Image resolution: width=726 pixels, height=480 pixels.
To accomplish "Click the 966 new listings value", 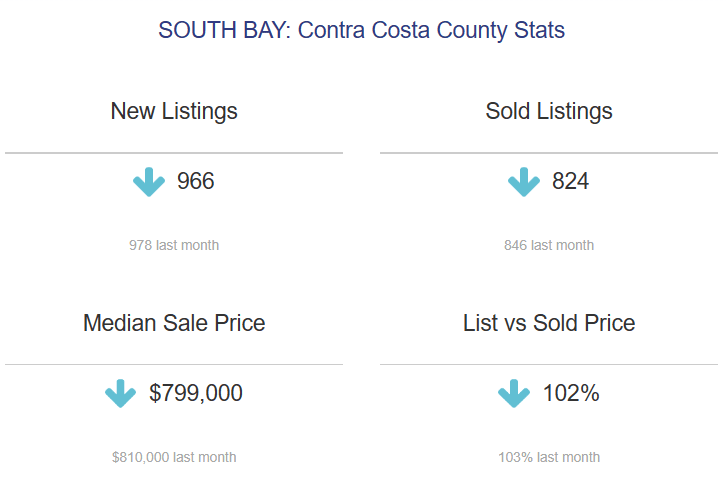I will [196, 182].
